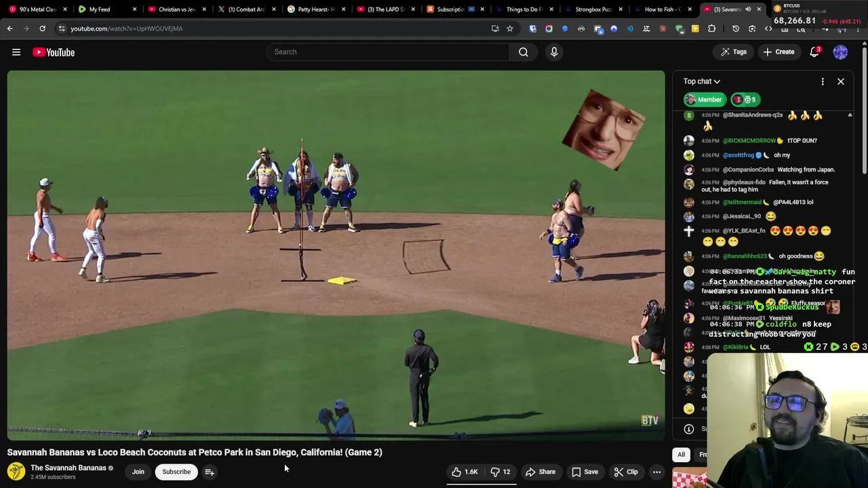Like the video with thumbs up

coord(465,472)
